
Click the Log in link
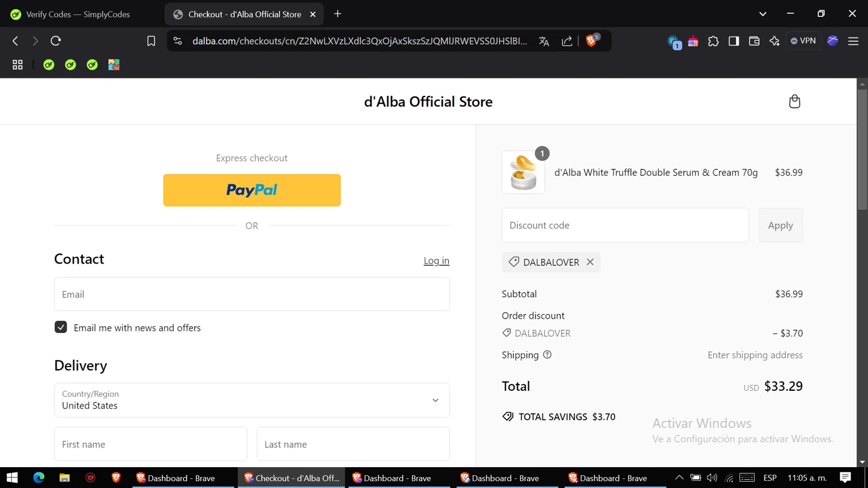coord(436,261)
